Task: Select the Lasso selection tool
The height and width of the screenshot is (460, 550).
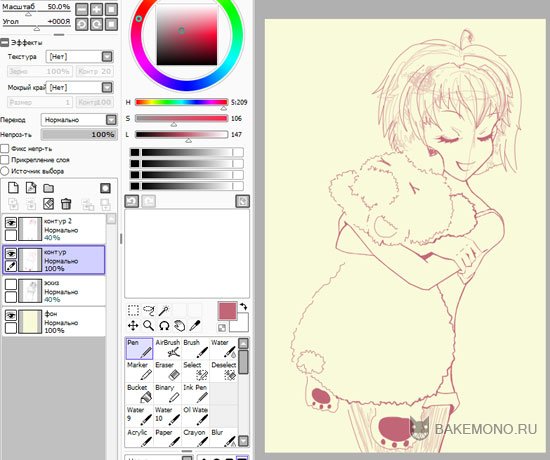Action: (148, 311)
